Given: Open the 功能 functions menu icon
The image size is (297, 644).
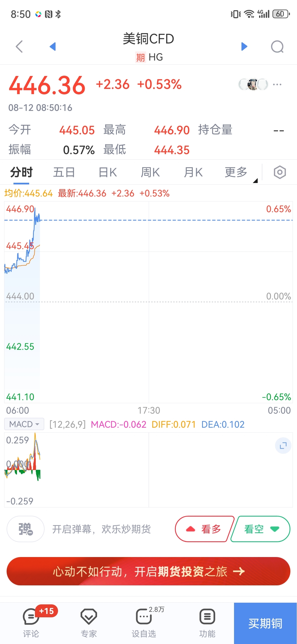Looking at the screenshot, I should coord(207,617).
